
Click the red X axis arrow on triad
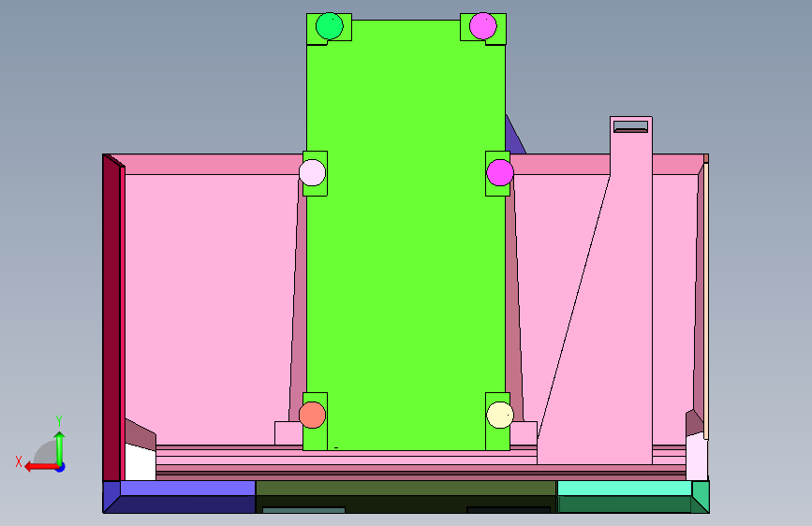(41, 467)
